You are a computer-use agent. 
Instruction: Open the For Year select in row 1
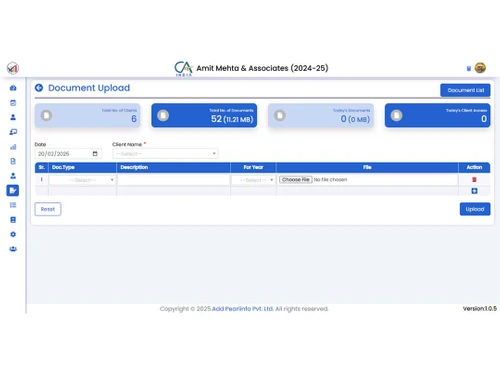(253, 180)
